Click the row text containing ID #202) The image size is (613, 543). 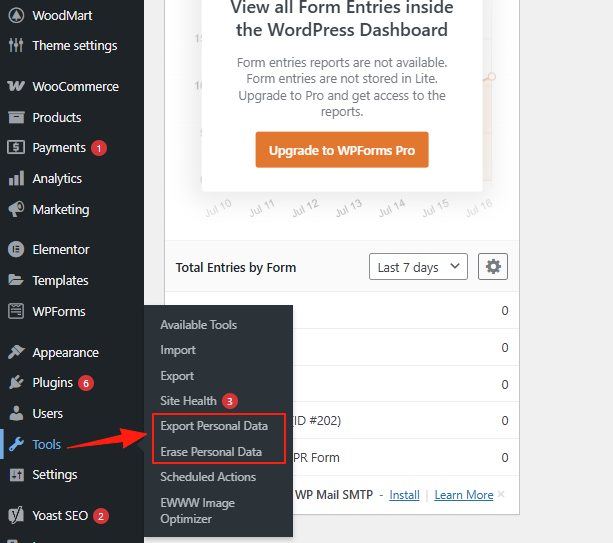coord(317,421)
